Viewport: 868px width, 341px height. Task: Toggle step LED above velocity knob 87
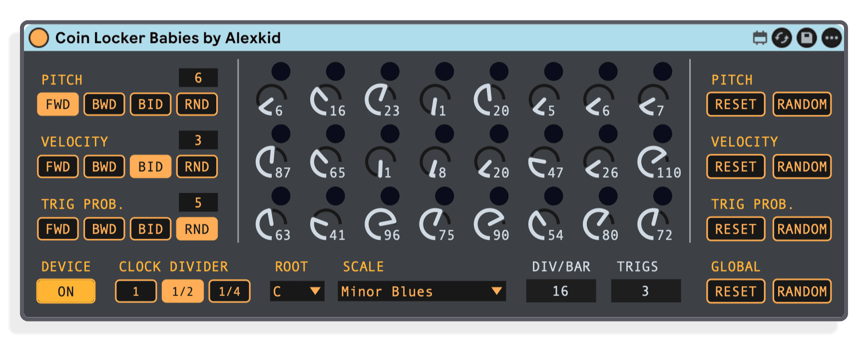(x=281, y=134)
